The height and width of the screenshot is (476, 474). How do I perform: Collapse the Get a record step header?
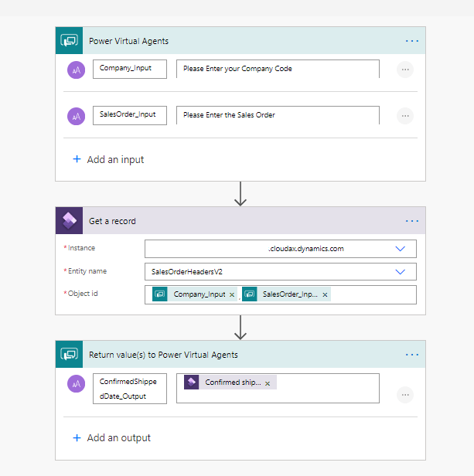232,221
